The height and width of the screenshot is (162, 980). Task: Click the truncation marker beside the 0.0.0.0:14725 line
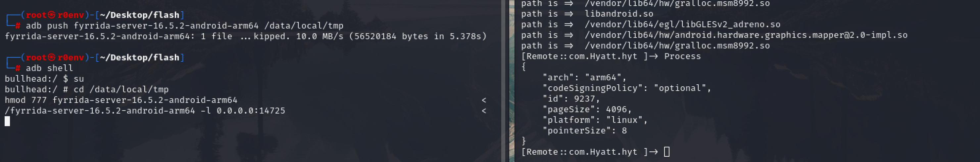point(483,111)
